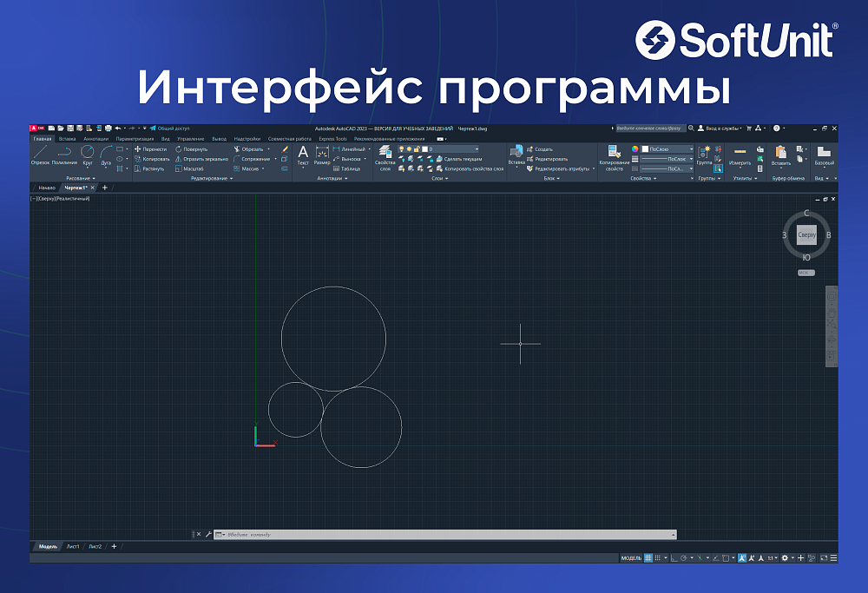Click the Вставка block insert icon
The width and height of the screenshot is (868, 593).
[x=516, y=155]
